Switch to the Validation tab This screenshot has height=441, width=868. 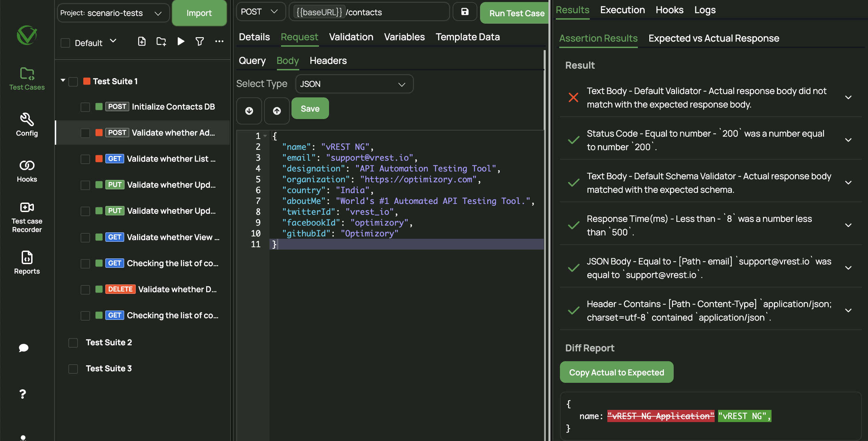coord(351,37)
